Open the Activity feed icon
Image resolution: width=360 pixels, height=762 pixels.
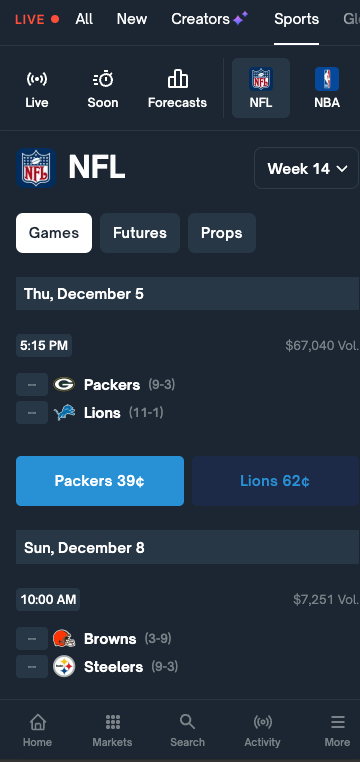(x=262, y=722)
